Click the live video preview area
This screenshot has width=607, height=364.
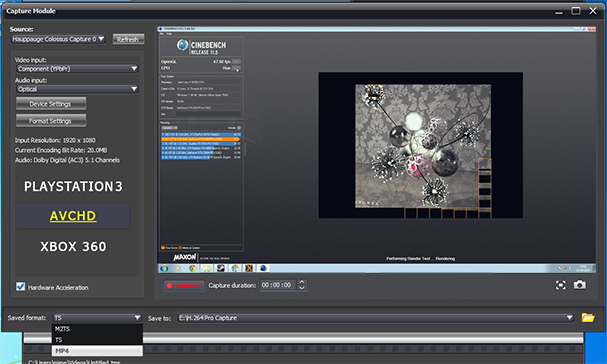[x=377, y=150]
